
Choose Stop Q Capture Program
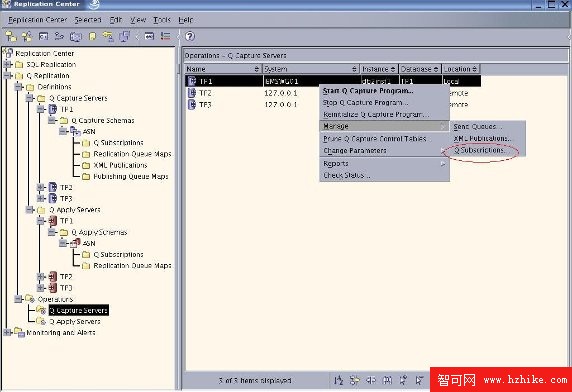pyautogui.click(x=384, y=103)
